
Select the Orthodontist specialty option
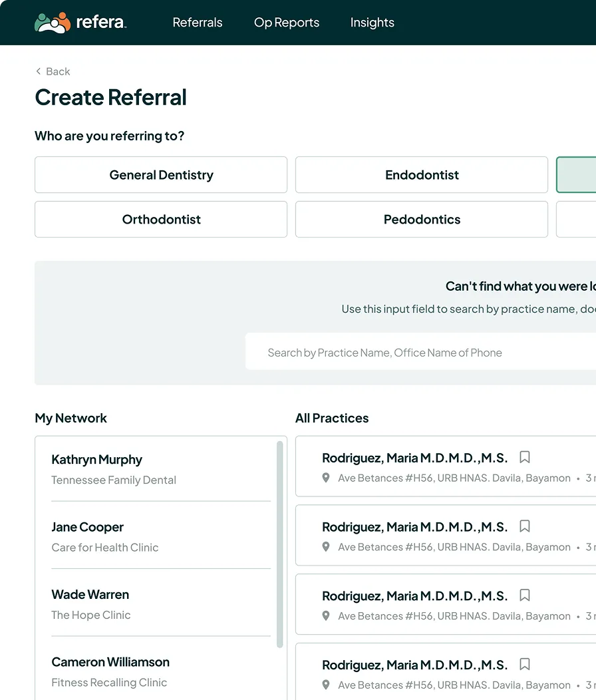[161, 219]
